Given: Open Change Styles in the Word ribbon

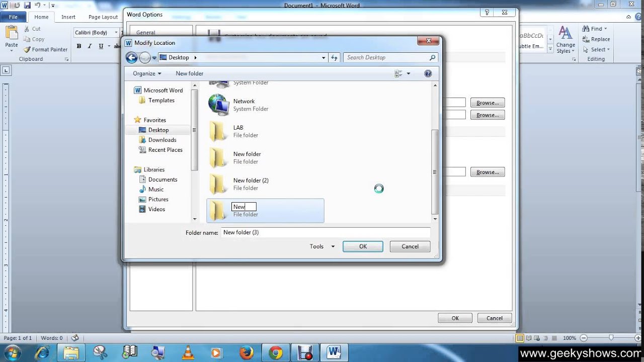Looking at the screenshot, I should 566,40.
